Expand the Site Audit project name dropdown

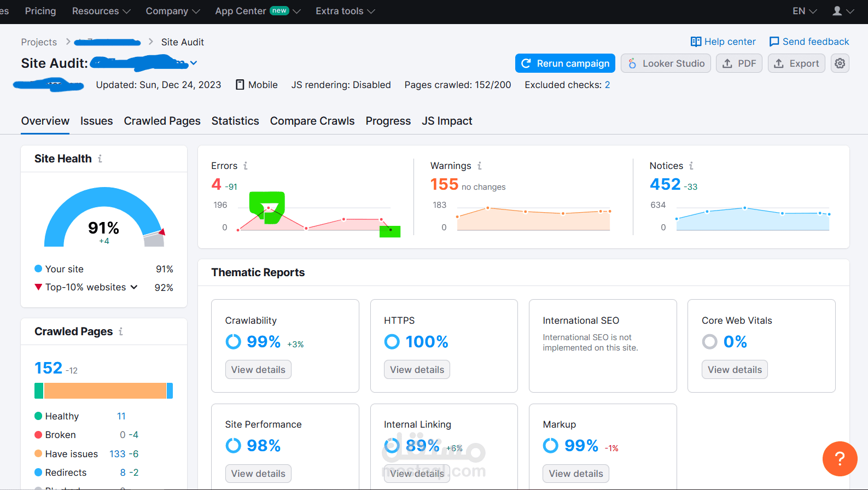pyautogui.click(x=194, y=63)
